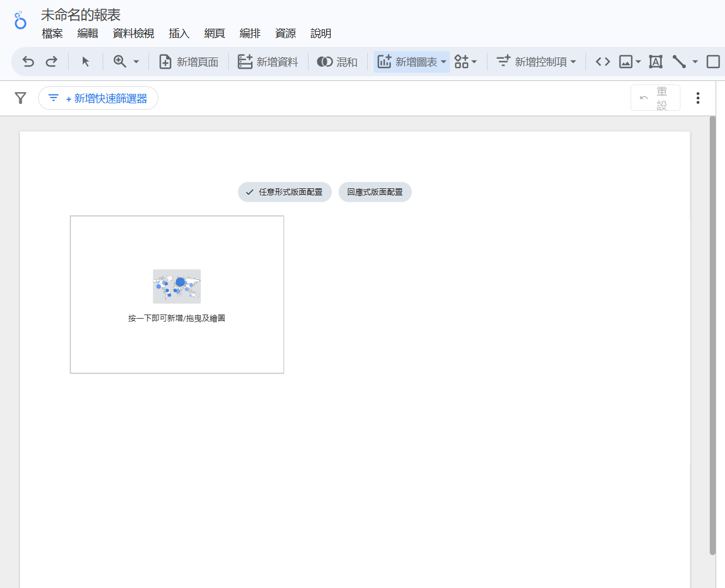Image resolution: width=725 pixels, height=588 pixels.
Task: Click the Looker Studio logo icon
Action: [x=21, y=21]
